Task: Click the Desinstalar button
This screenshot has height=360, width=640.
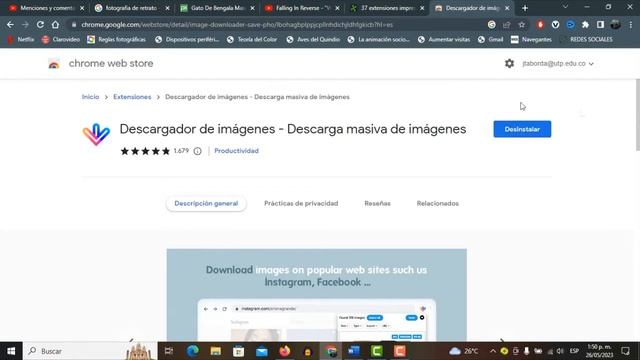Action: 522,129
